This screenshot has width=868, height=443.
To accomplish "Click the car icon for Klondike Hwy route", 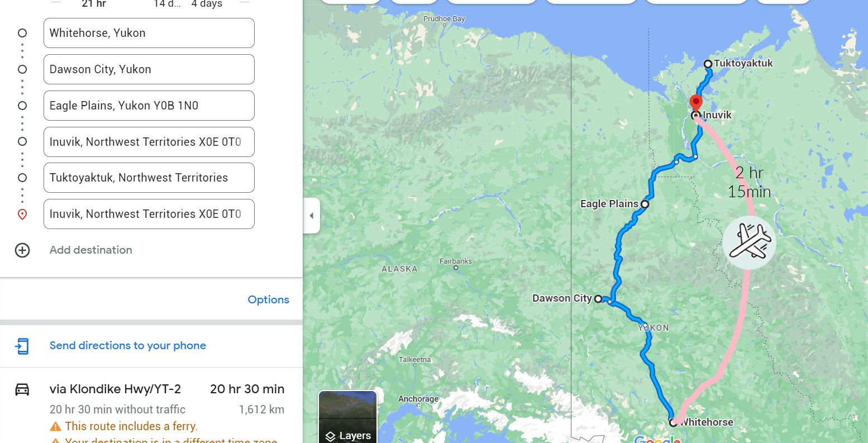I will 22,389.
